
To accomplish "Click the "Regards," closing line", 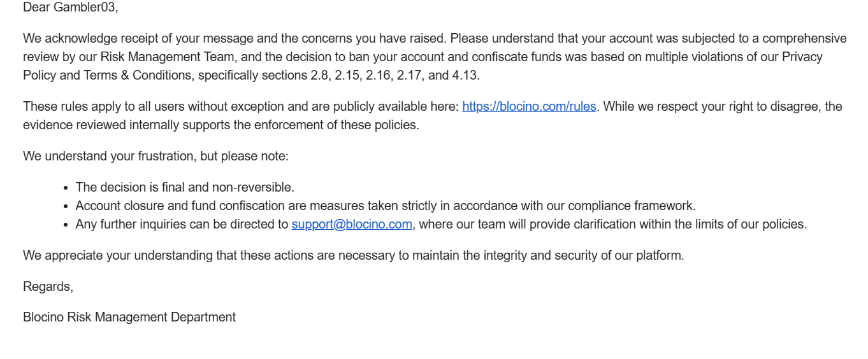I will click(x=48, y=286).
